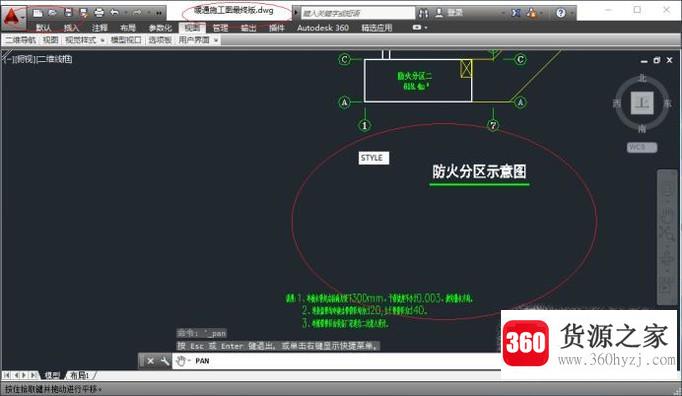Viewport: 682px width, 396px height.
Task: Switch to the 布局1 layout tab
Action: coord(80,375)
